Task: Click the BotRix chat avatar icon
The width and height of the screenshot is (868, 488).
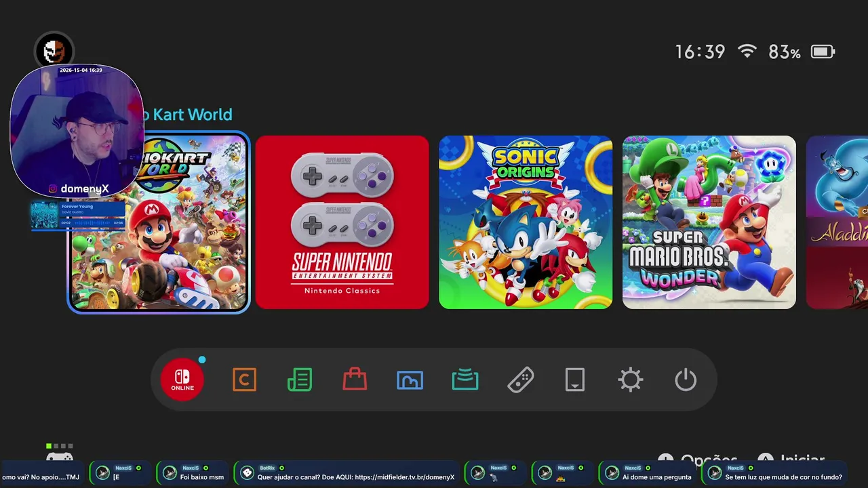Action: pyautogui.click(x=248, y=473)
